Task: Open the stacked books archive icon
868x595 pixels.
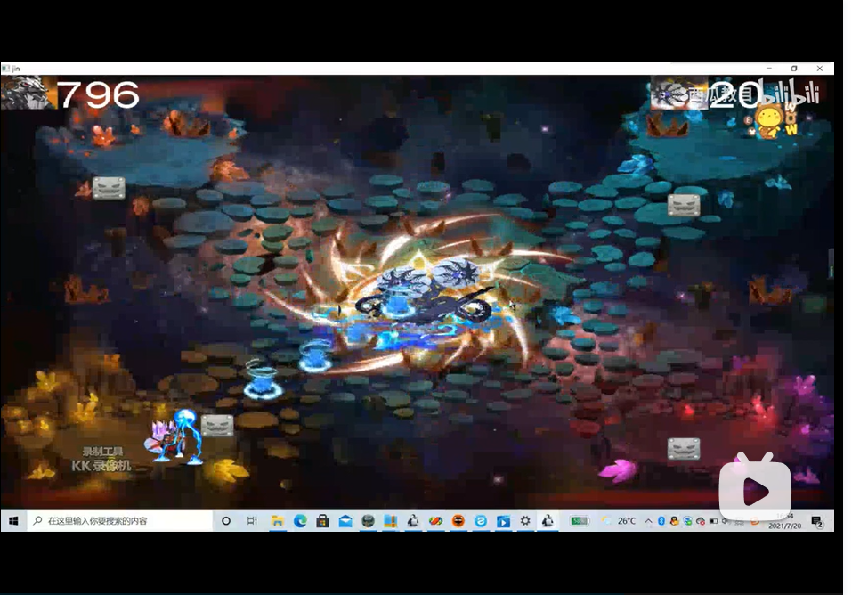Action: pos(390,521)
